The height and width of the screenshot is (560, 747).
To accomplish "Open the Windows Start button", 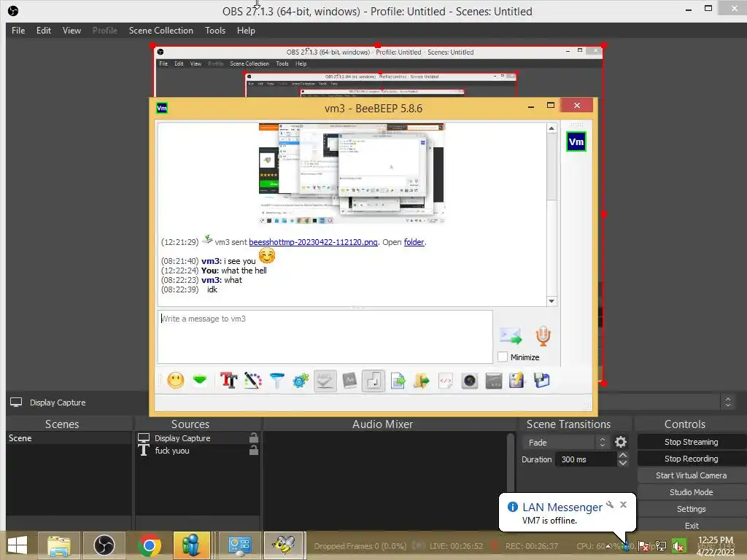I will tap(18, 545).
